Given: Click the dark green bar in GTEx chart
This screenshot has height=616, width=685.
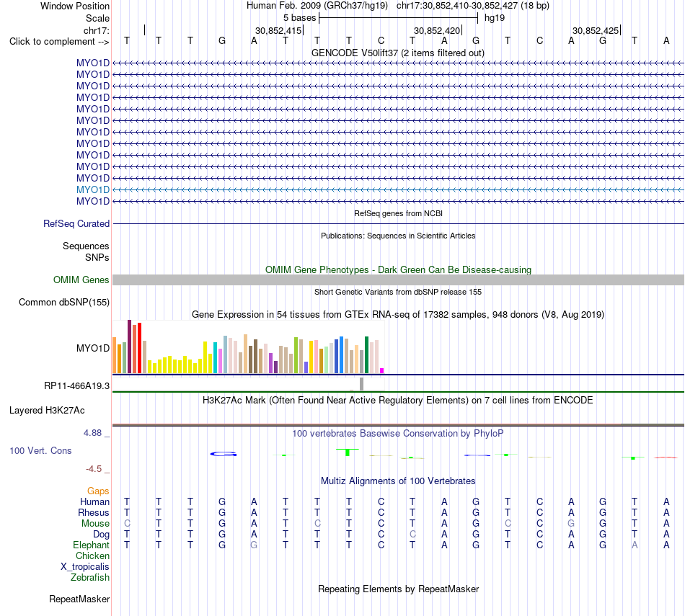Looking at the screenshot, I should (366, 355).
